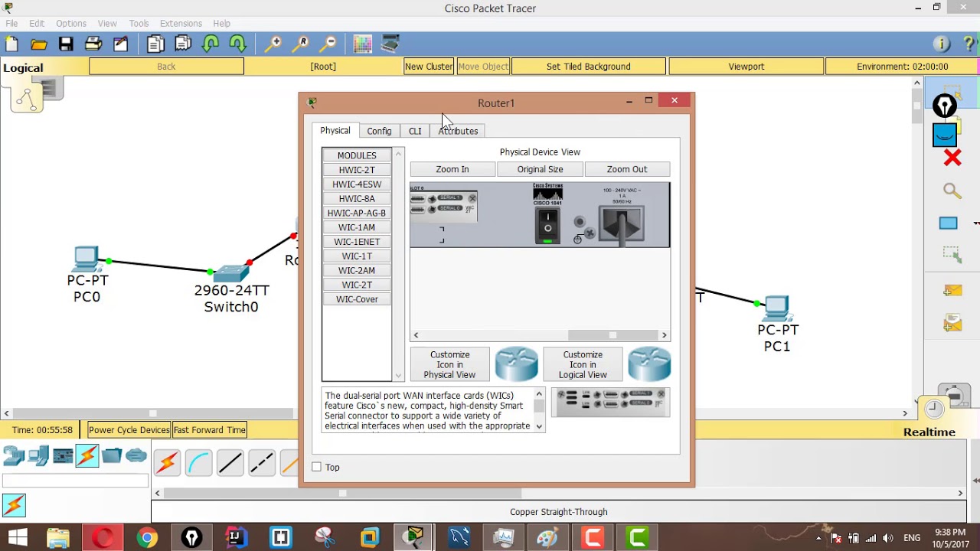
Task: Pick the Automatically Choose Connection lightning icon
Action: click(167, 462)
